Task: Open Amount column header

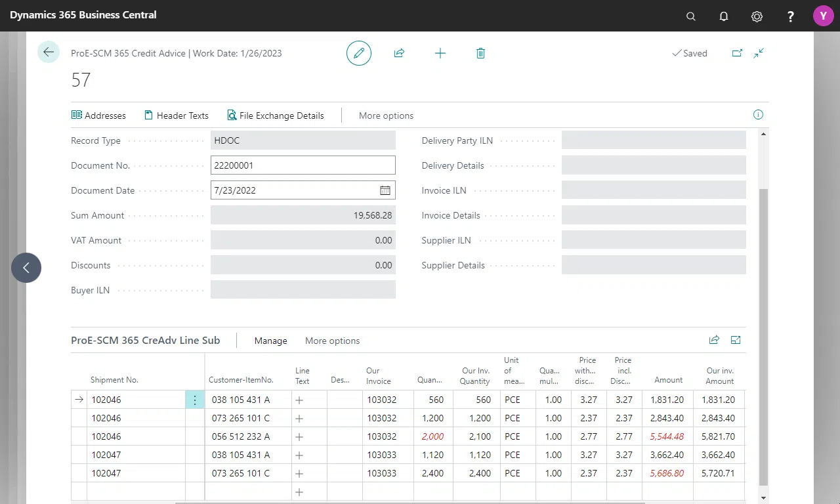Action: click(x=668, y=380)
